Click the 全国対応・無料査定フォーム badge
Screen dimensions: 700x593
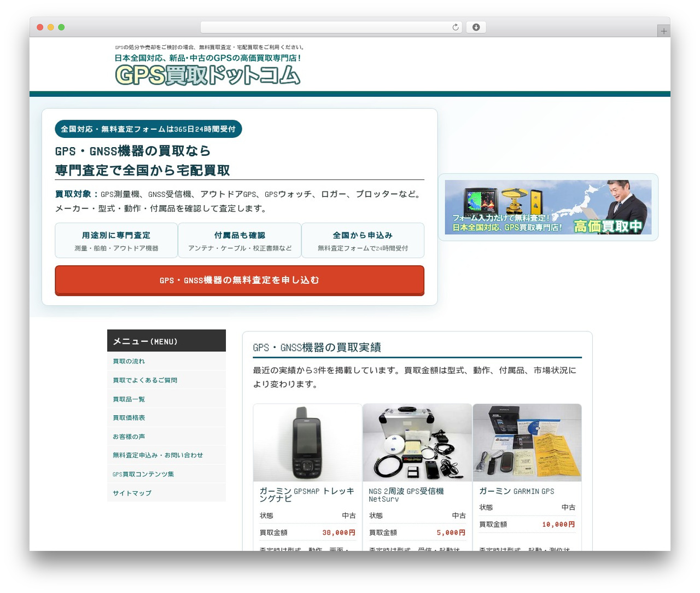click(148, 129)
